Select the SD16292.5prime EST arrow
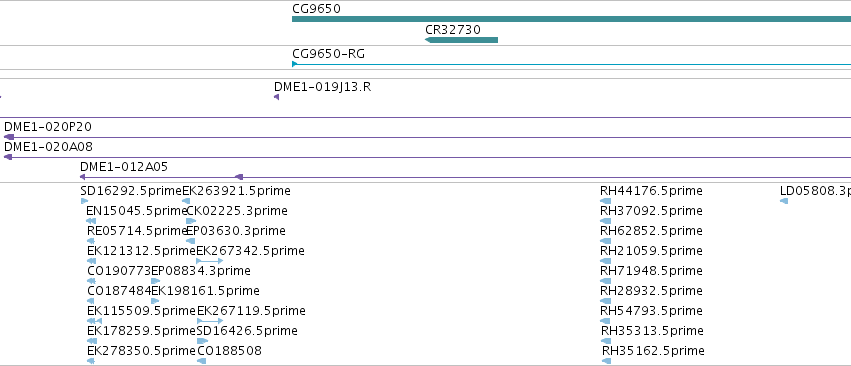The width and height of the screenshot is (851, 366). tap(84, 201)
